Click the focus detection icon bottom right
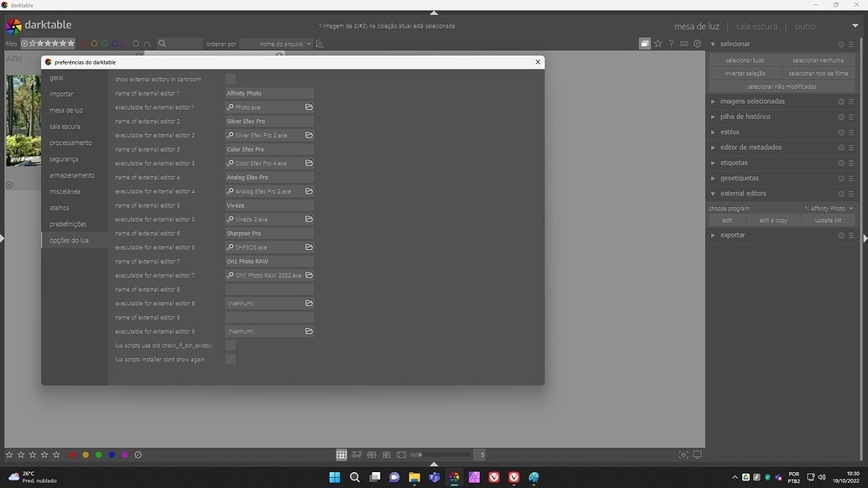The width and height of the screenshot is (868, 488). point(683,454)
